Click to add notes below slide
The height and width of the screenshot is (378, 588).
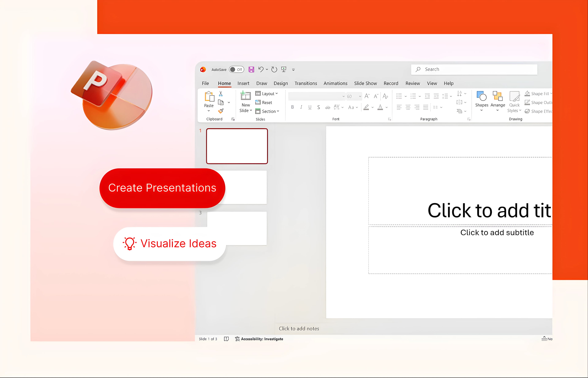pyautogui.click(x=299, y=328)
